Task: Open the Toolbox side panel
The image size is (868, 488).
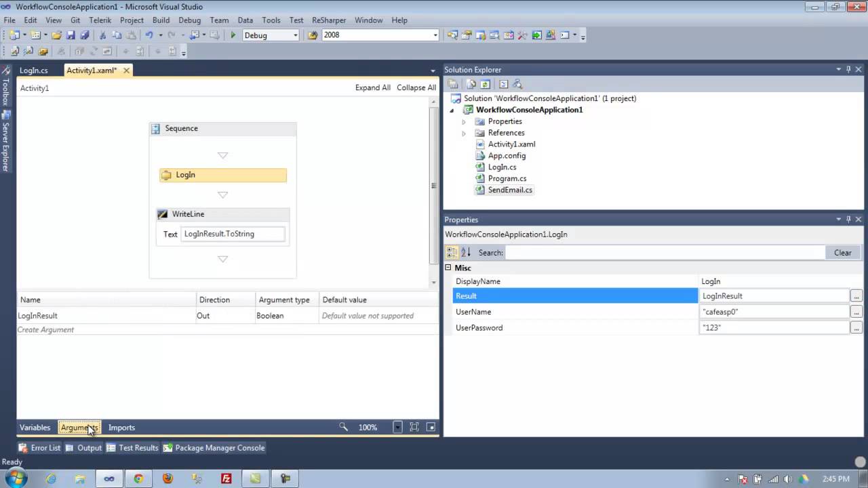Action: click(x=5, y=87)
